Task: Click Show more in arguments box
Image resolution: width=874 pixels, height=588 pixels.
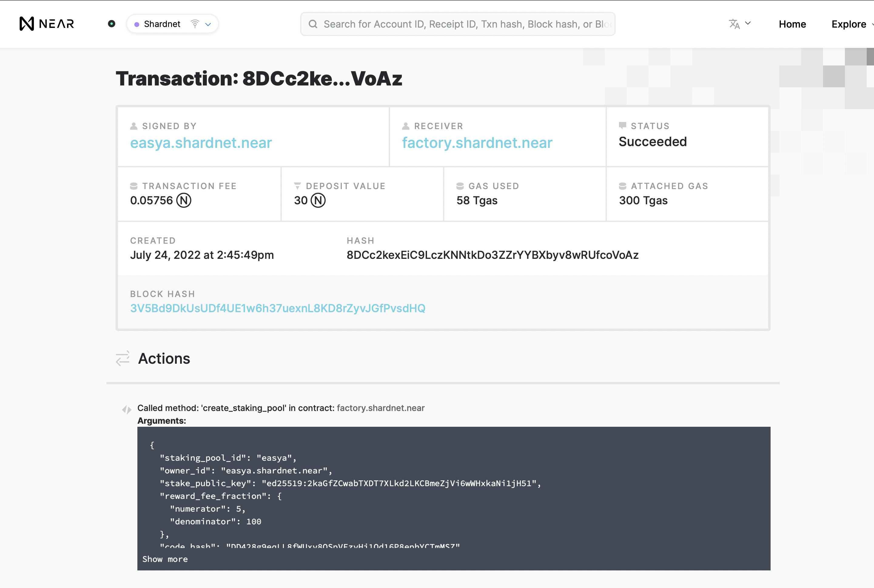Action: [x=165, y=559]
